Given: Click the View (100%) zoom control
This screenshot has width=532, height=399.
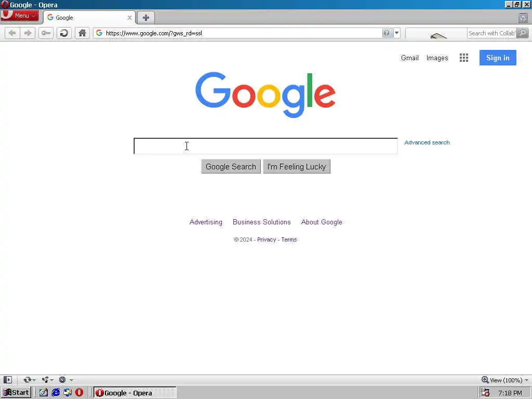Looking at the screenshot, I should (502, 380).
